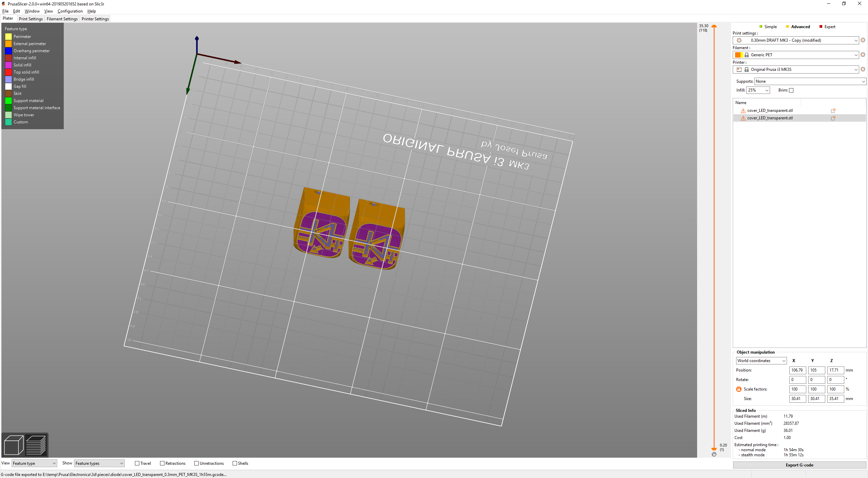Open the Window menu
Viewport: 868px width, 478px height.
[x=32, y=11]
